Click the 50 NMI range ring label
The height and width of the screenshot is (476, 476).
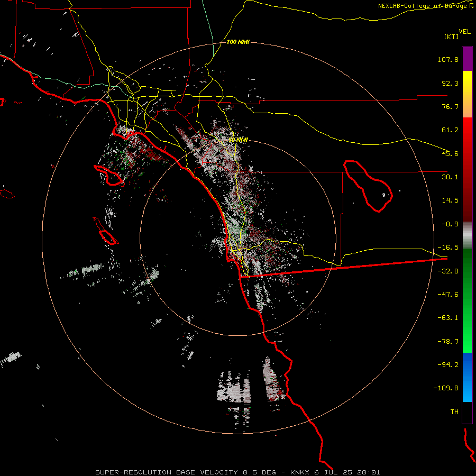(238, 140)
